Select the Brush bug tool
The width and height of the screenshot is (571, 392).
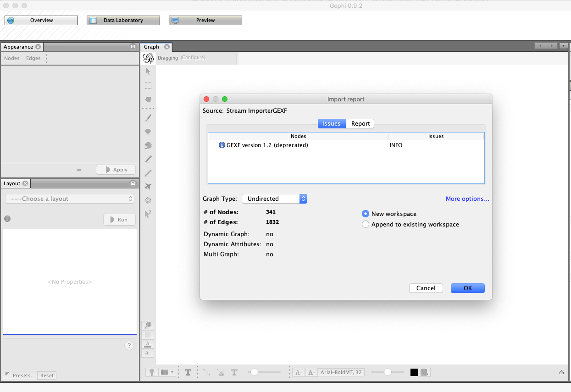click(148, 145)
